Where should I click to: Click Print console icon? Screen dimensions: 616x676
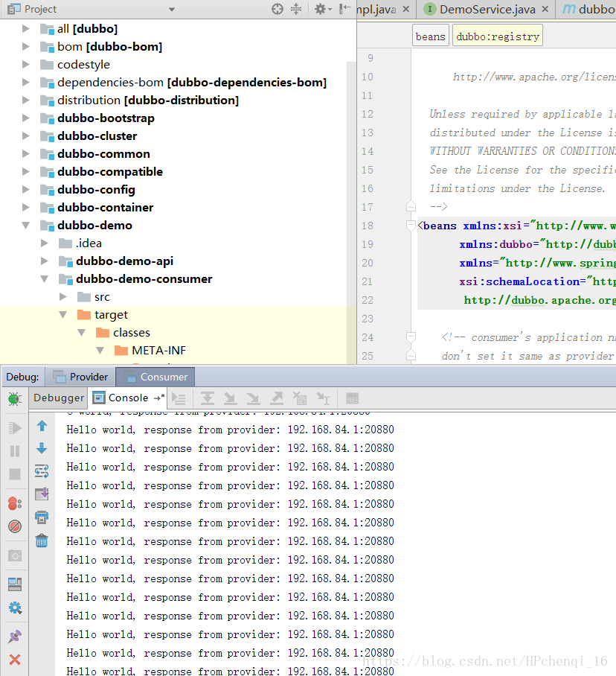pos(42,517)
